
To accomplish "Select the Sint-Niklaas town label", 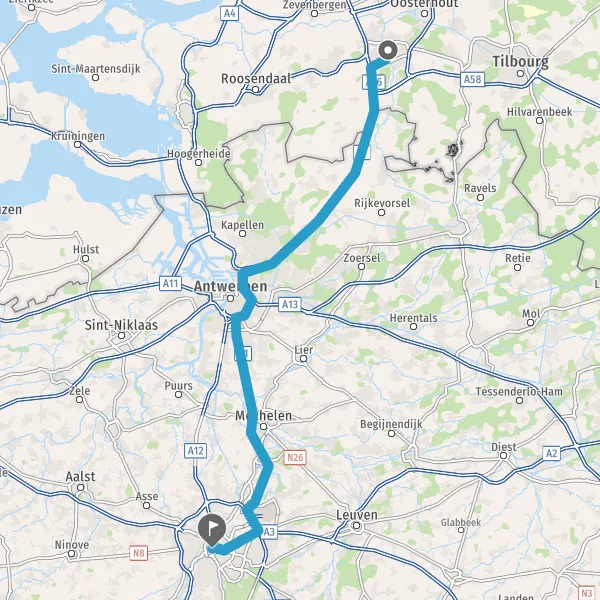I will coord(121,325).
